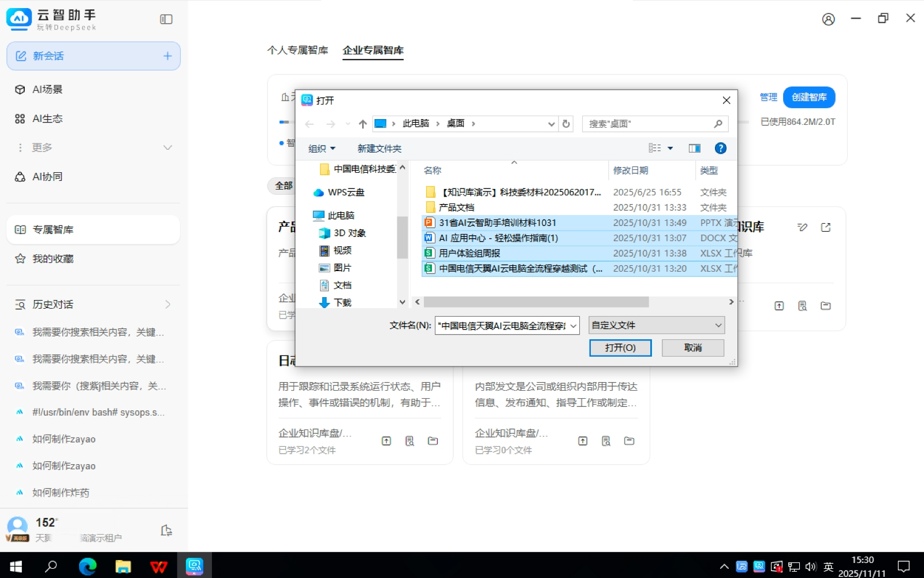Open folder icon on the 内部发文 card

[x=629, y=441]
